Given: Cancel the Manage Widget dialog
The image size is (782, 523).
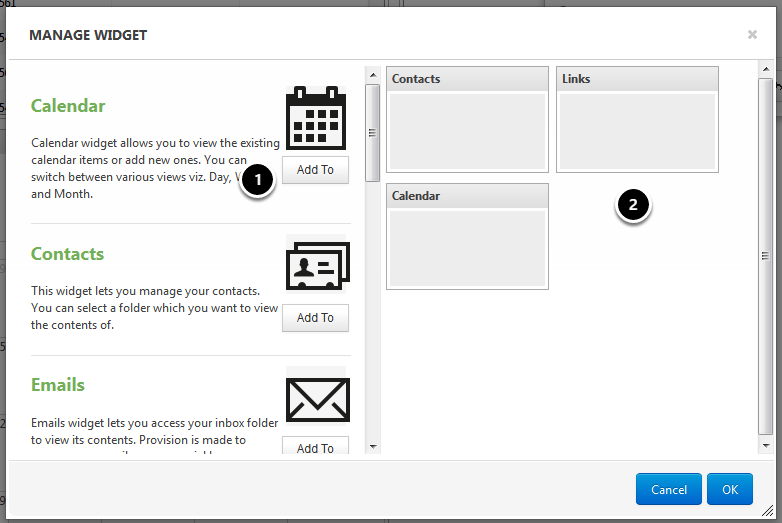Looking at the screenshot, I should pyautogui.click(x=668, y=489).
